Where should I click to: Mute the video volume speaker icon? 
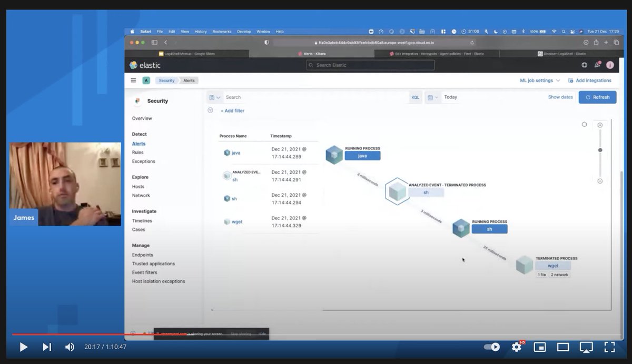70,347
